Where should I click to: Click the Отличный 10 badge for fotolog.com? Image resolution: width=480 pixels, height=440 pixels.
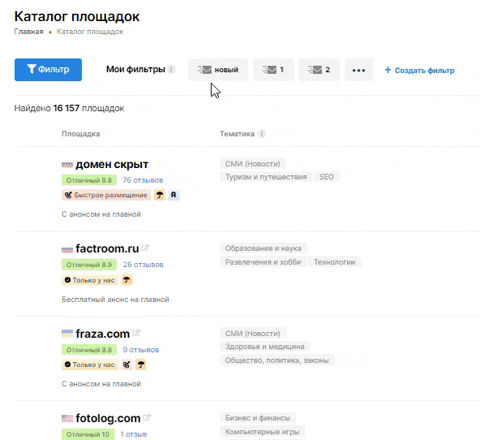[88, 434]
